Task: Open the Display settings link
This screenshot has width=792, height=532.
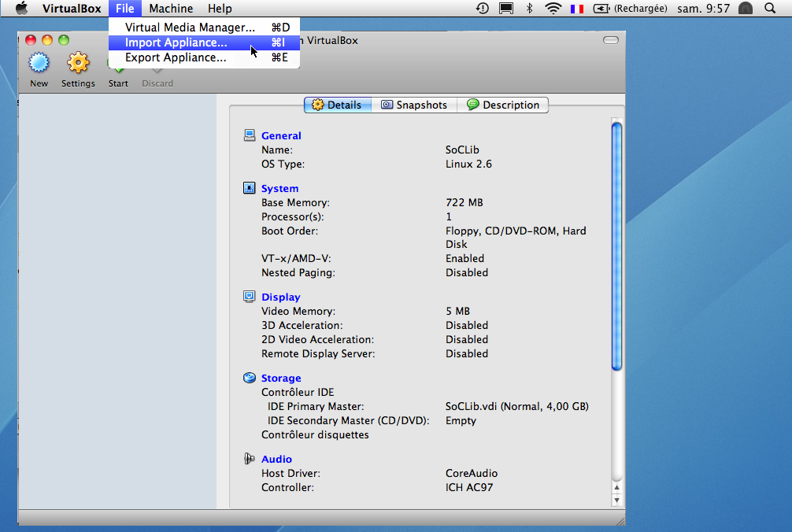Action: pyautogui.click(x=281, y=297)
